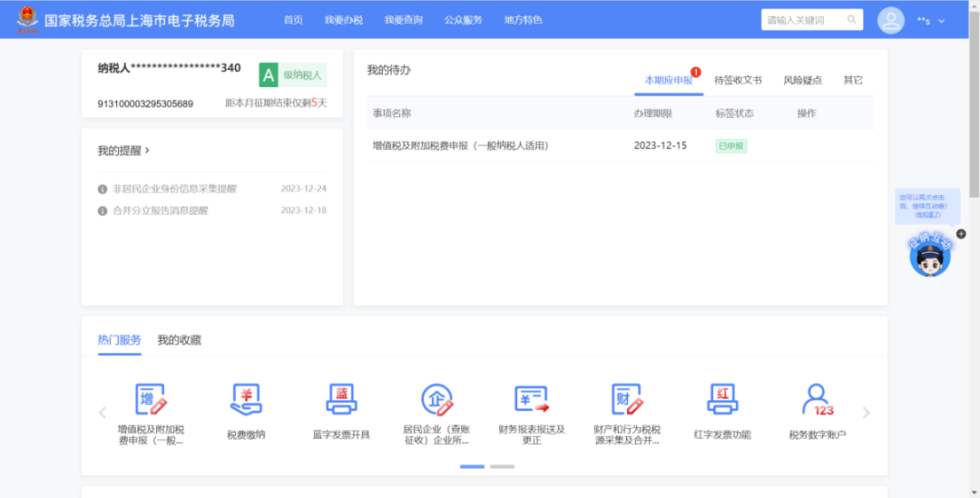Open the 税务数字账户 person icon
The image size is (980, 498).
pyautogui.click(x=818, y=400)
